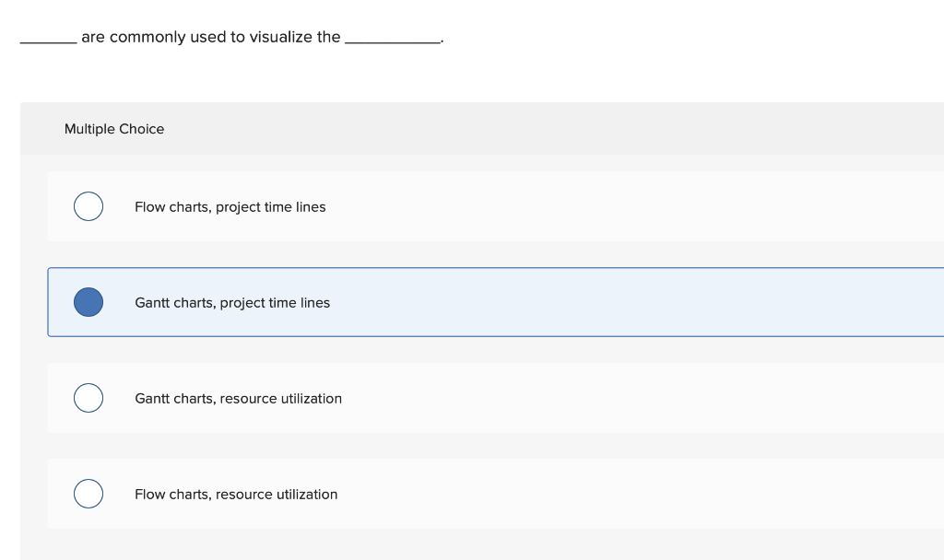The width and height of the screenshot is (944, 560).
Task: Click the first answer option row
Action: click(x=461, y=206)
